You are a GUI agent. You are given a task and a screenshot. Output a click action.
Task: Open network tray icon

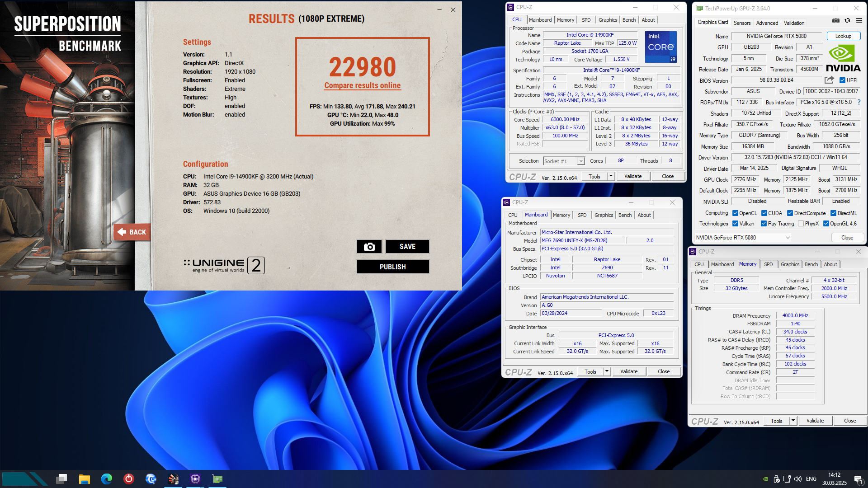point(787,479)
